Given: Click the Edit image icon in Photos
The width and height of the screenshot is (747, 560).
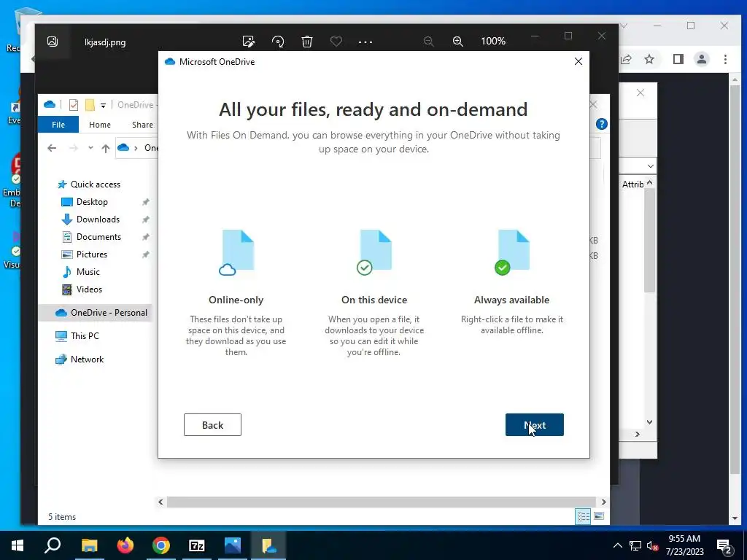Looking at the screenshot, I should pyautogui.click(x=248, y=42).
